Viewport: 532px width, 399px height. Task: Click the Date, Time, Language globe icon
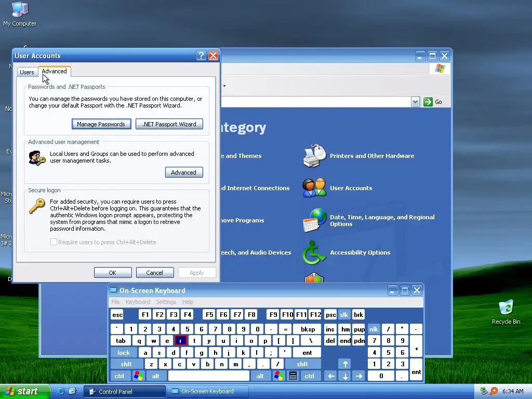(x=314, y=220)
